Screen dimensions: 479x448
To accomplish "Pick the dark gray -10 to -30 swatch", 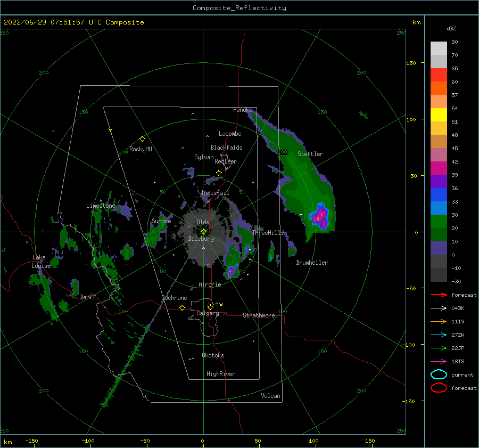I will (x=439, y=275).
